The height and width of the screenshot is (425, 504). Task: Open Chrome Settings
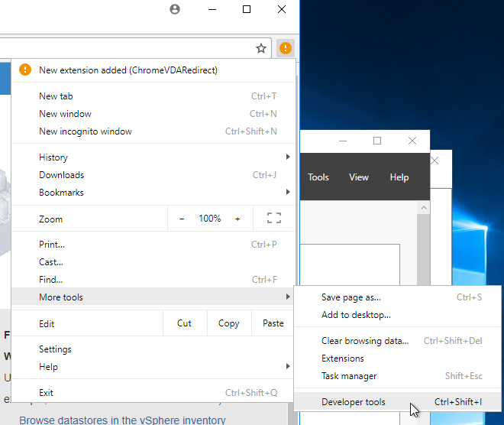(x=153, y=349)
